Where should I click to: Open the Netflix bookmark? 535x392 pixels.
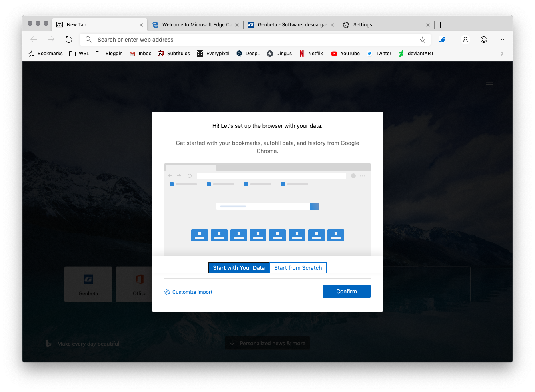point(311,54)
